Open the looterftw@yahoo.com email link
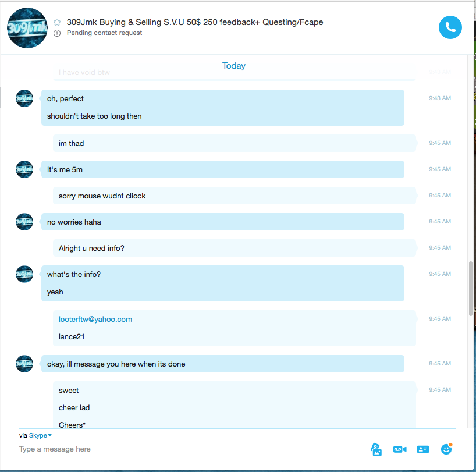The width and height of the screenshot is (476, 472). click(x=95, y=320)
